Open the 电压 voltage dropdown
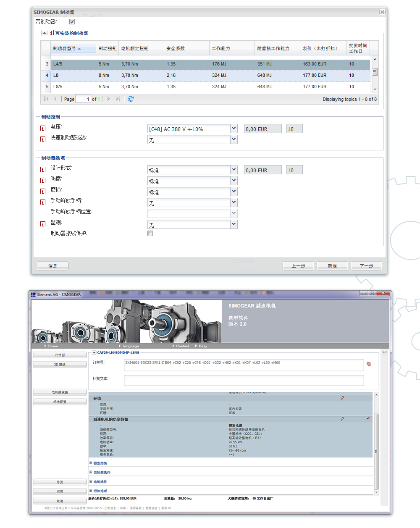The image size is (420, 528). click(x=234, y=129)
